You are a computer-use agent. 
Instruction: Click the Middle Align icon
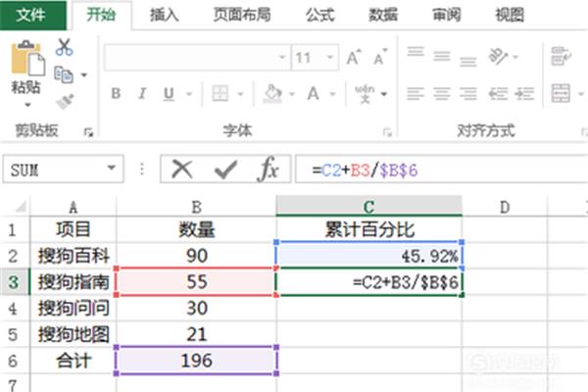(x=442, y=56)
